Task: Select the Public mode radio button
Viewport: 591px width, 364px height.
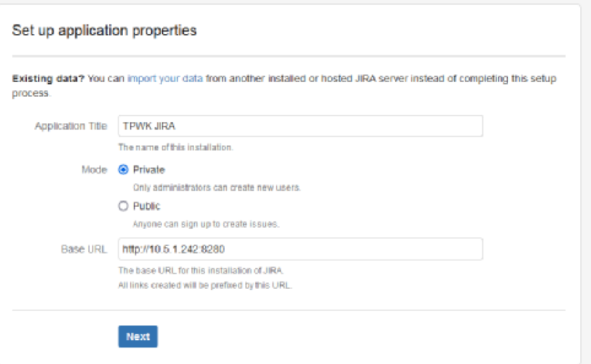Action: point(123,206)
